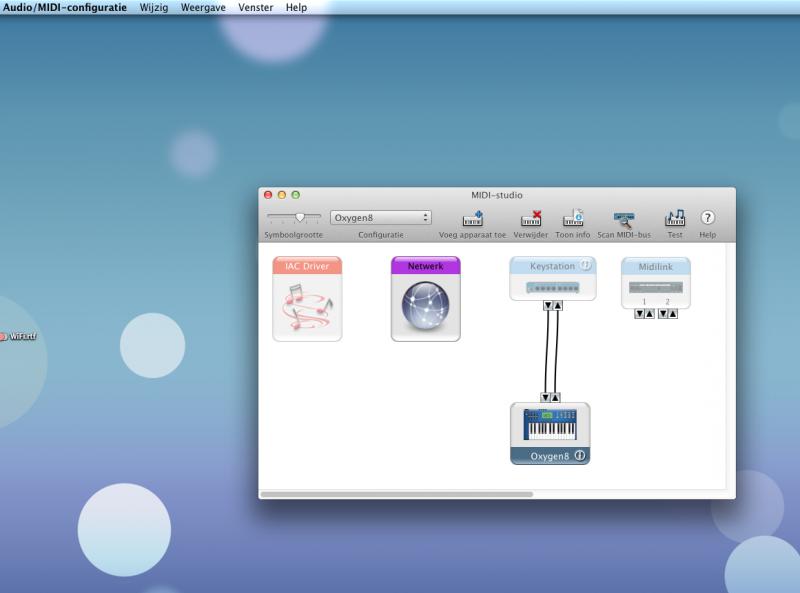Click Midilink port 1 up arrow
Viewport: 800px width, 593px height.
(649, 314)
